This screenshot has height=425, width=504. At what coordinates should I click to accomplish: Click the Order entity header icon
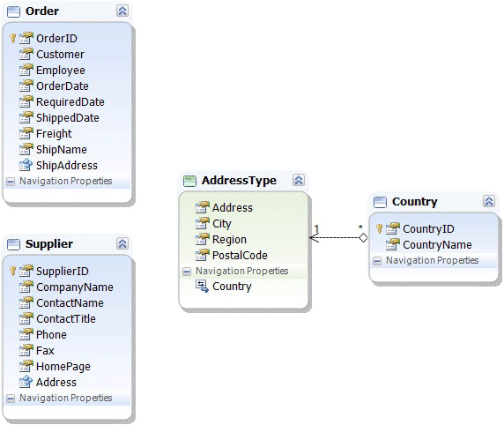point(13,11)
